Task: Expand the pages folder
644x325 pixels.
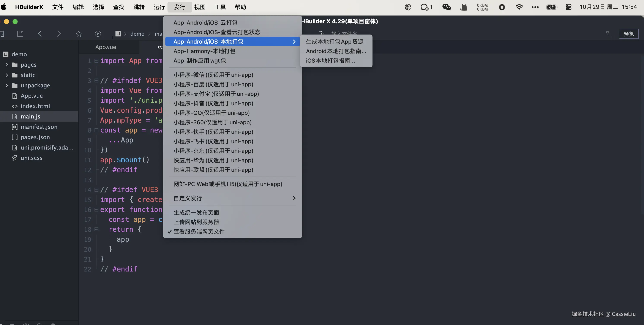Action: coord(7,65)
